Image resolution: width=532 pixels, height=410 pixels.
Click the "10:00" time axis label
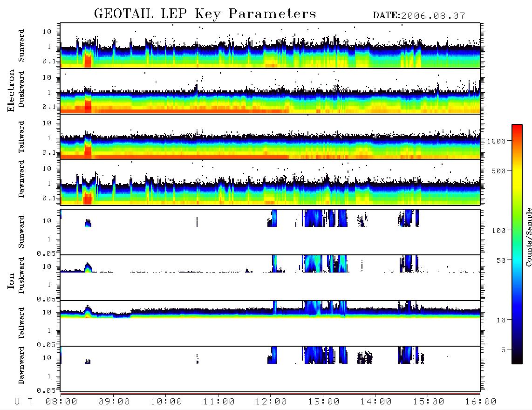pos(166,402)
